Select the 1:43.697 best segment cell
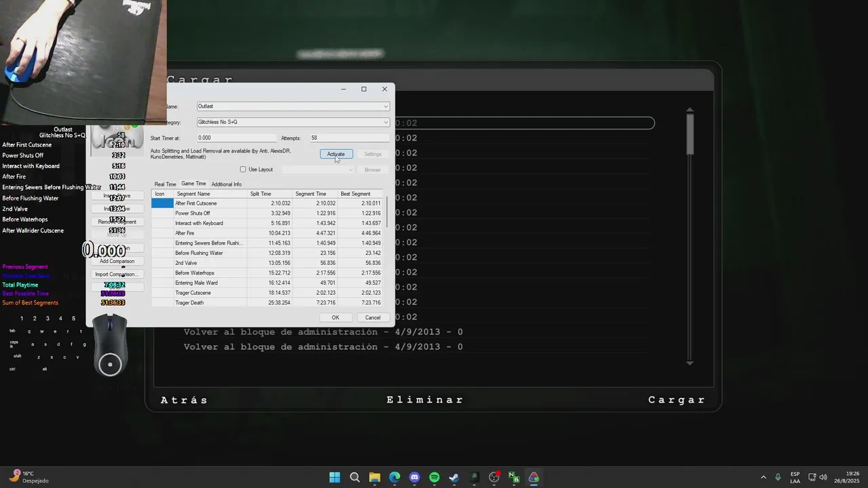This screenshot has height=488, width=868. [x=361, y=223]
